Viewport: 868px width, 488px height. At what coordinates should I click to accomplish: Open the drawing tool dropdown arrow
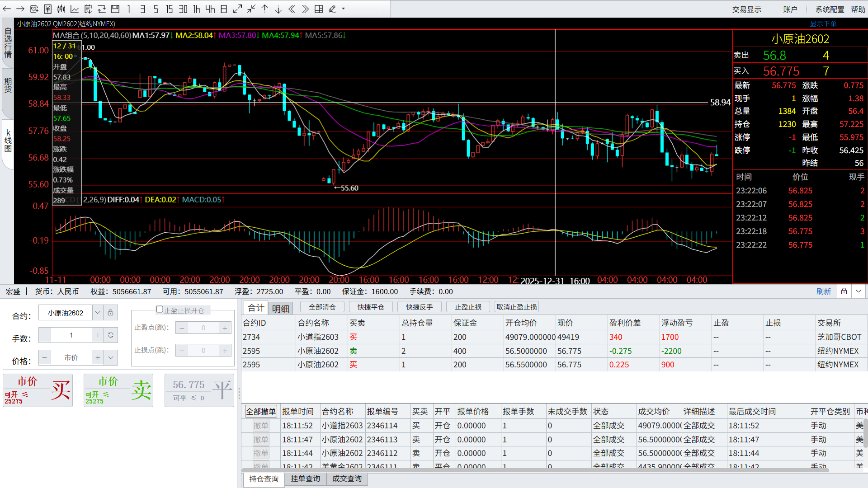[343, 9]
